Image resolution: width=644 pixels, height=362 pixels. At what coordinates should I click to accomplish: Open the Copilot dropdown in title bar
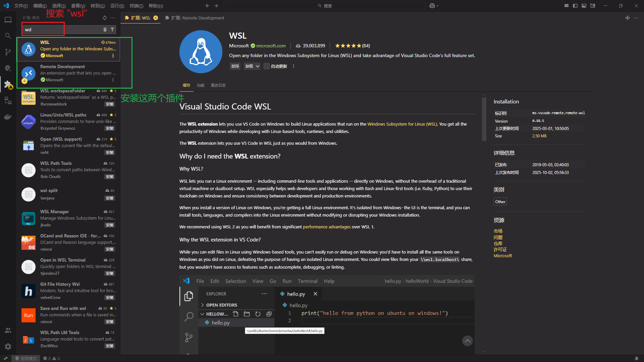pyautogui.click(x=434, y=6)
